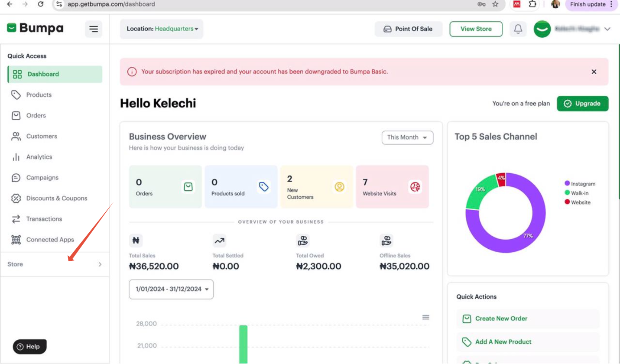Click the Campaigns chat bubble icon
This screenshot has height=364, width=620.
point(16,178)
